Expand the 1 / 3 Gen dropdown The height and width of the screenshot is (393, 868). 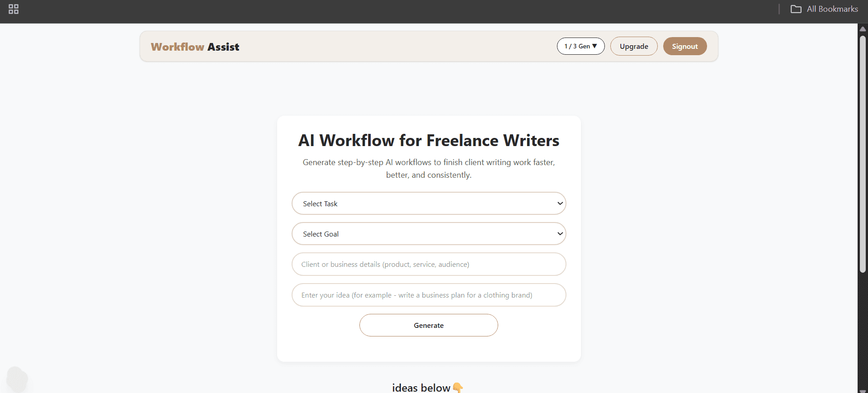580,46
